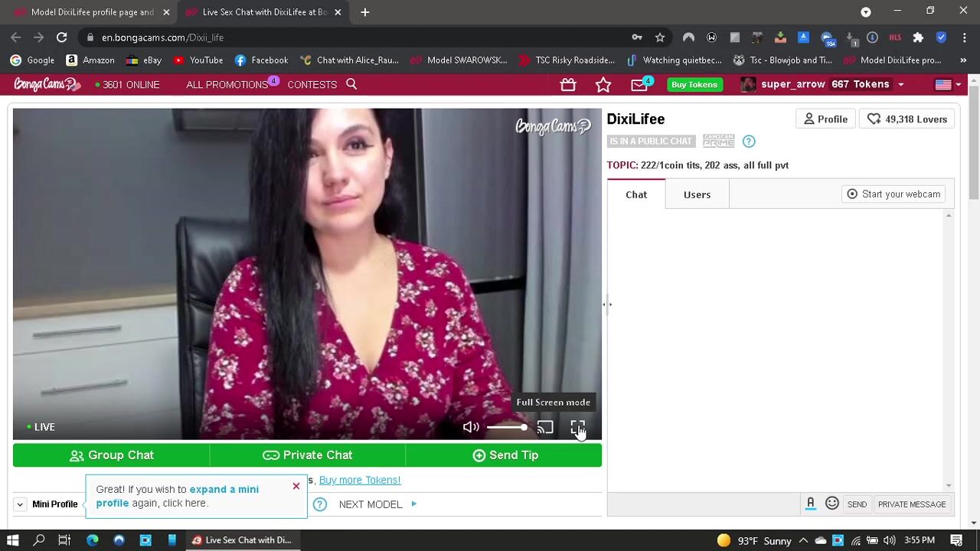
Task: Focus the chat message input field
Action: pyautogui.click(x=703, y=504)
